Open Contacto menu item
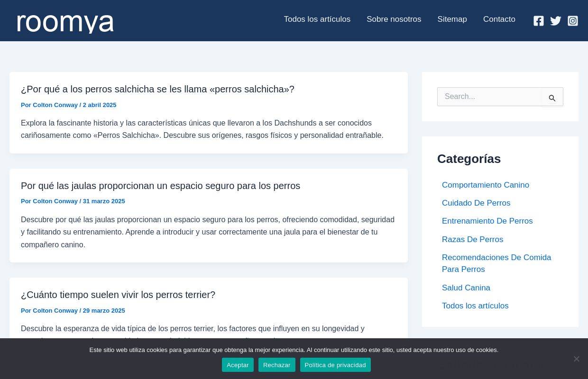This screenshot has width=588, height=379. (499, 19)
